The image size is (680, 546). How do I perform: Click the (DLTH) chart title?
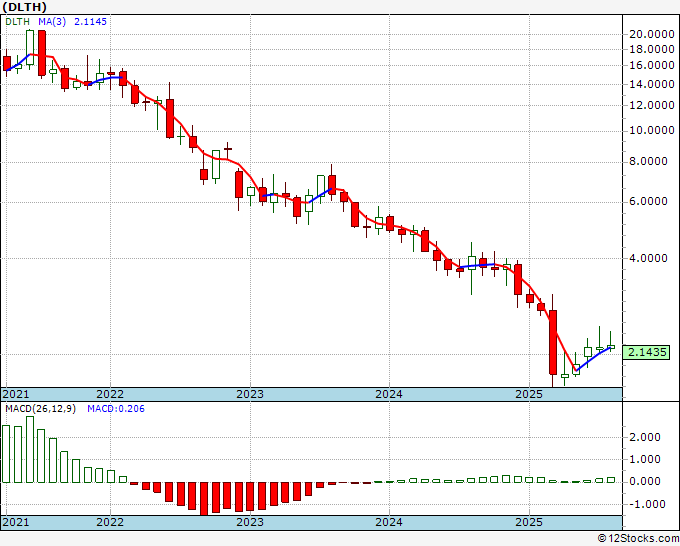pos(24,7)
